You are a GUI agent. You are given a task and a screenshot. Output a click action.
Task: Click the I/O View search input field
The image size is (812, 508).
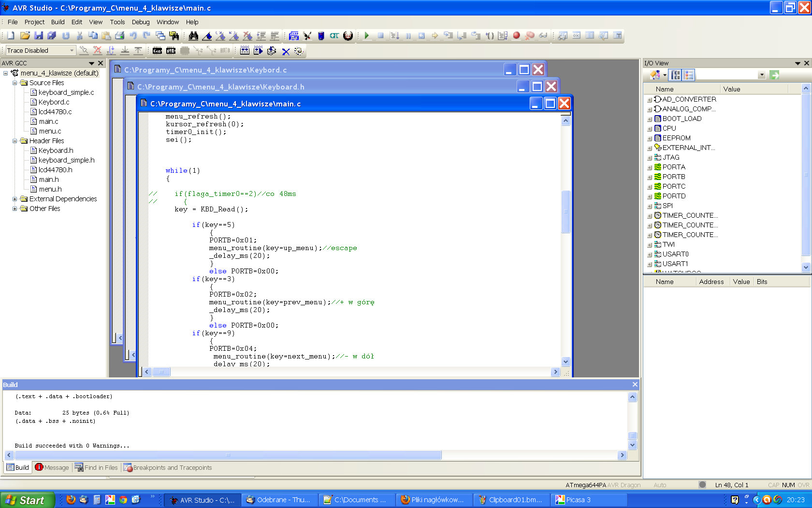point(726,75)
